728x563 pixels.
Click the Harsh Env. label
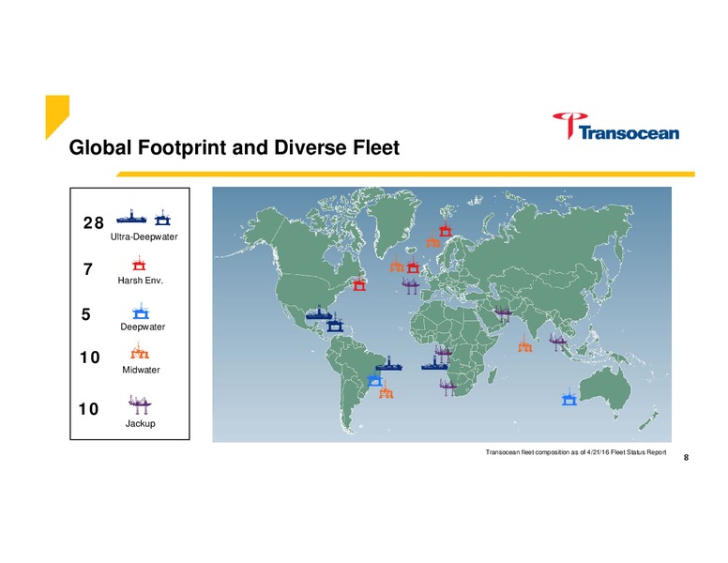pos(140,281)
